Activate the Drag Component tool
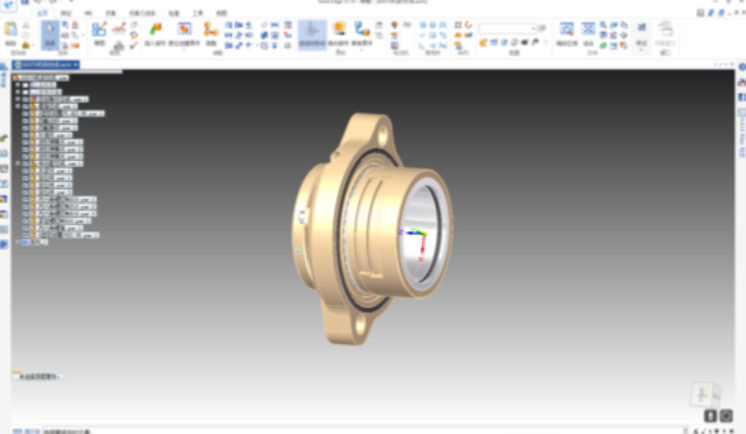This screenshot has width=746, height=434. [311, 33]
